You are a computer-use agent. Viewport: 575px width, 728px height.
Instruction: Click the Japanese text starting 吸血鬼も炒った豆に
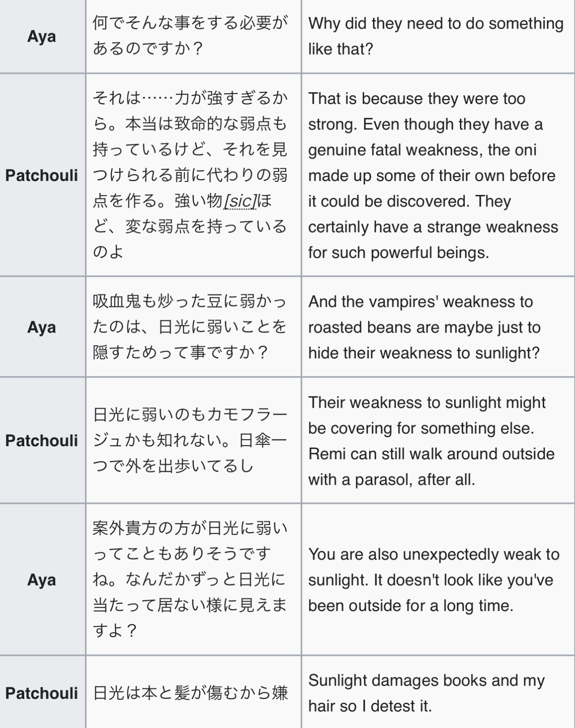[x=190, y=327]
